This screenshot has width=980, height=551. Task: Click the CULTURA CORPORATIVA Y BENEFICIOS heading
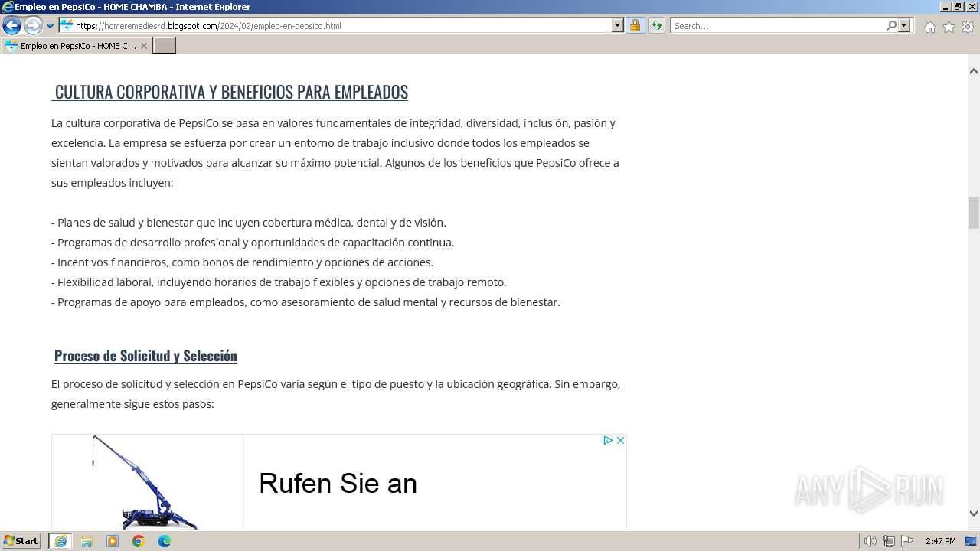tap(231, 92)
